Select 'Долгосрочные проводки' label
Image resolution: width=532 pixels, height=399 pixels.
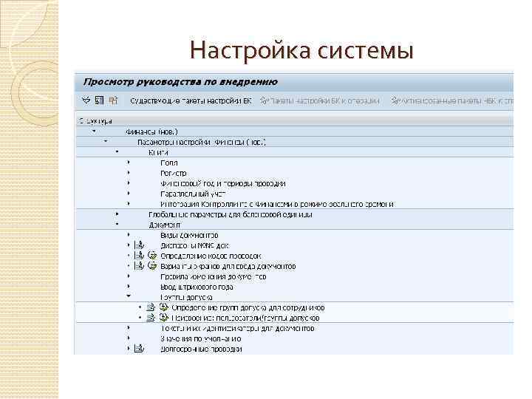pos(201,349)
